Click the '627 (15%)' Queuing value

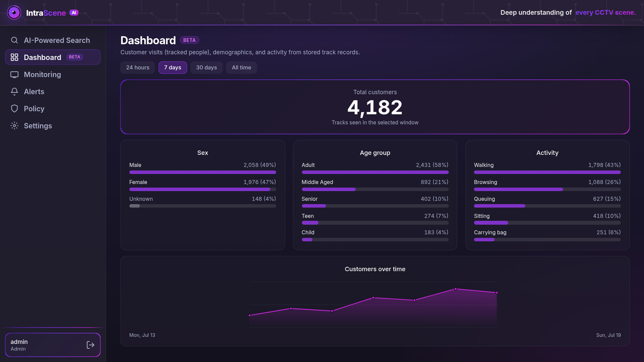(607, 199)
